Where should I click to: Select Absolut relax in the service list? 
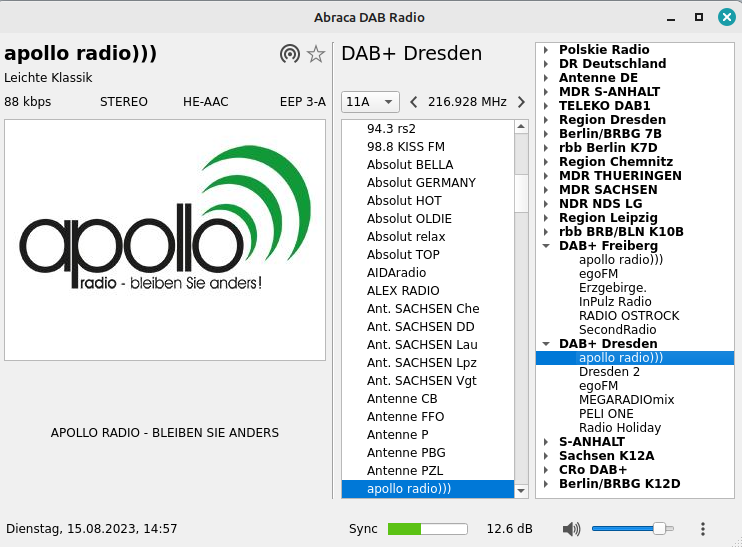(x=406, y=237)
